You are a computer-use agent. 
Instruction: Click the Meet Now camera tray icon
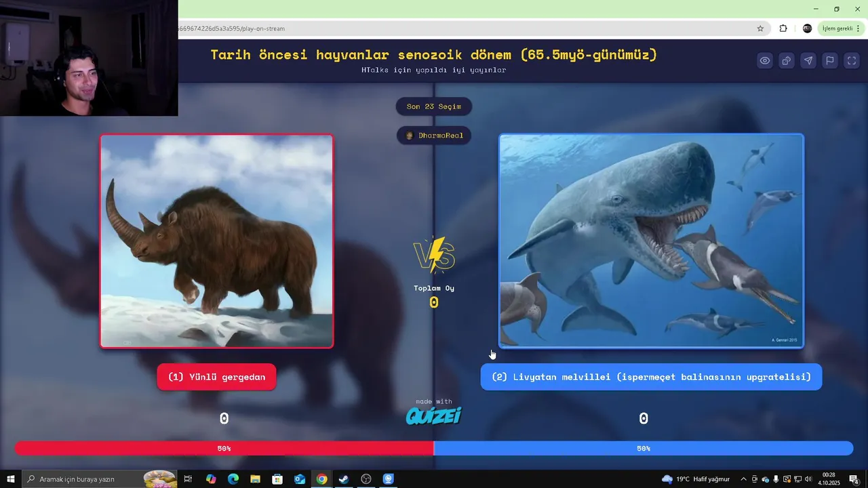754,479
